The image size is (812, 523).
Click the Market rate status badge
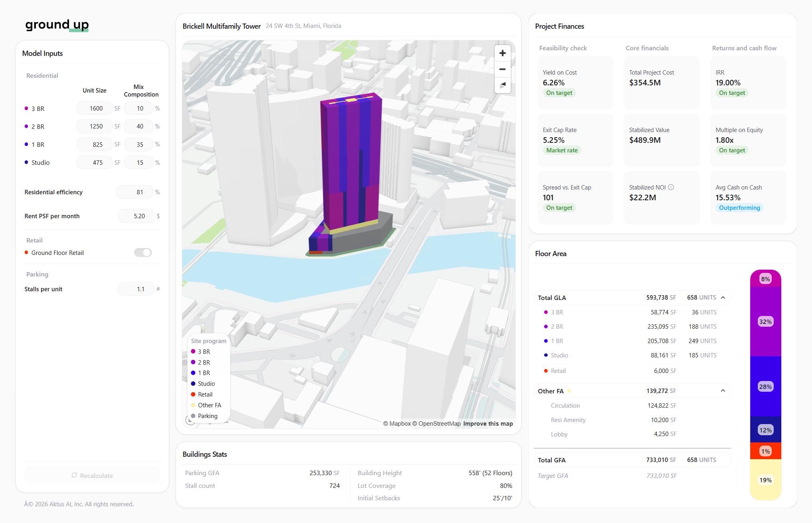pos(562,150)
